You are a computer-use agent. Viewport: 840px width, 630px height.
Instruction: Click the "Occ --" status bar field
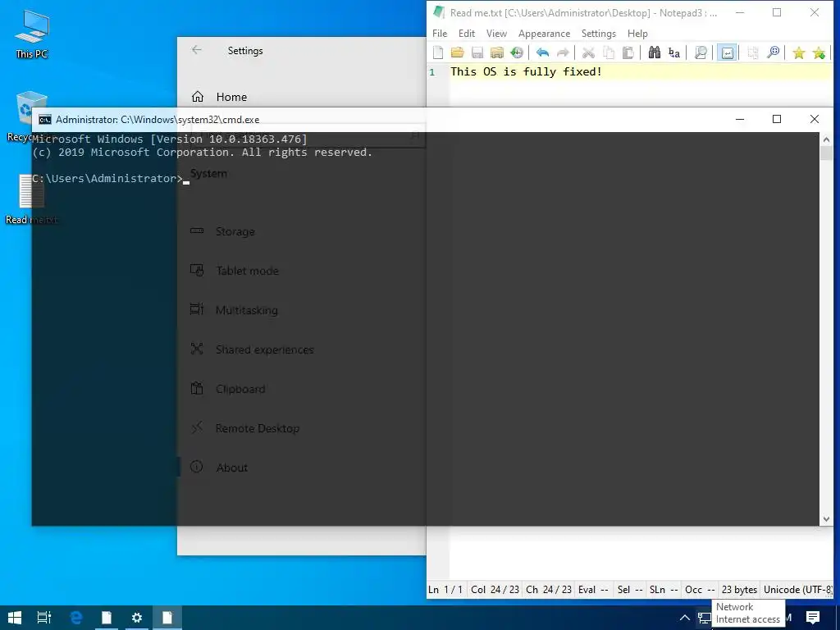[700, 589]
